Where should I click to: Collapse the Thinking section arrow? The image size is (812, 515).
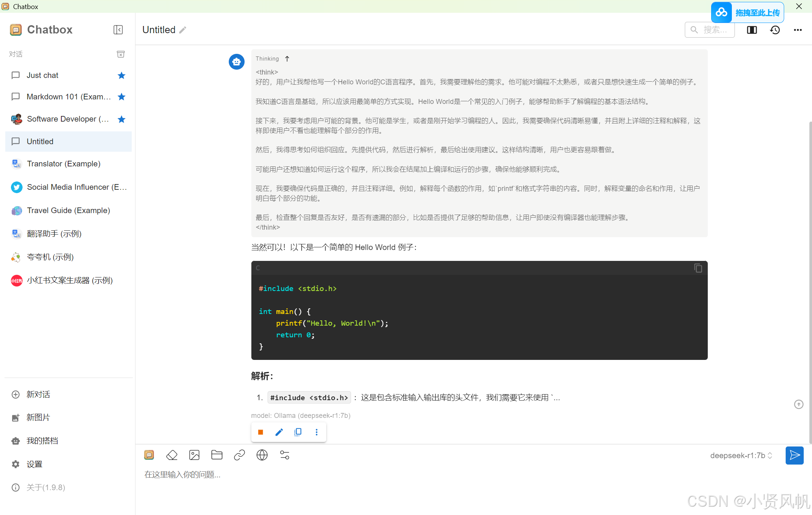pos(287,59)
